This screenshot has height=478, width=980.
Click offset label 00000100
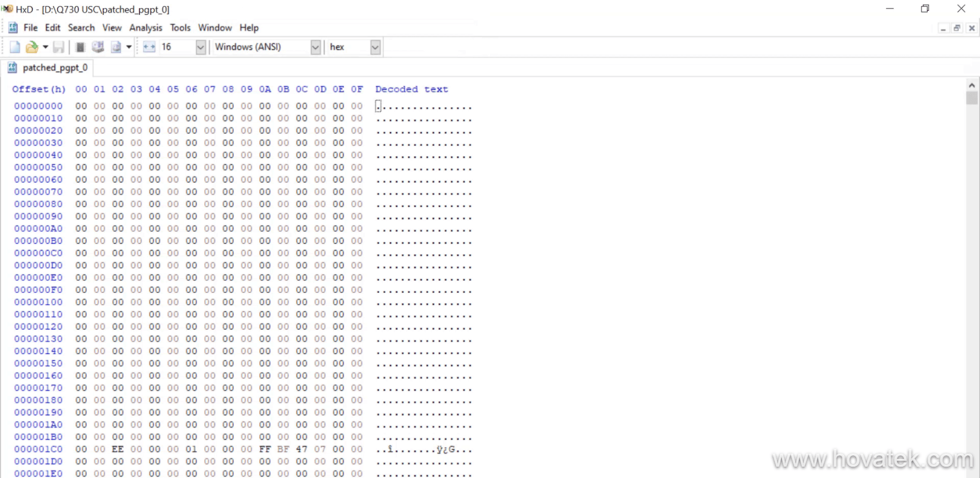point(38,302)
